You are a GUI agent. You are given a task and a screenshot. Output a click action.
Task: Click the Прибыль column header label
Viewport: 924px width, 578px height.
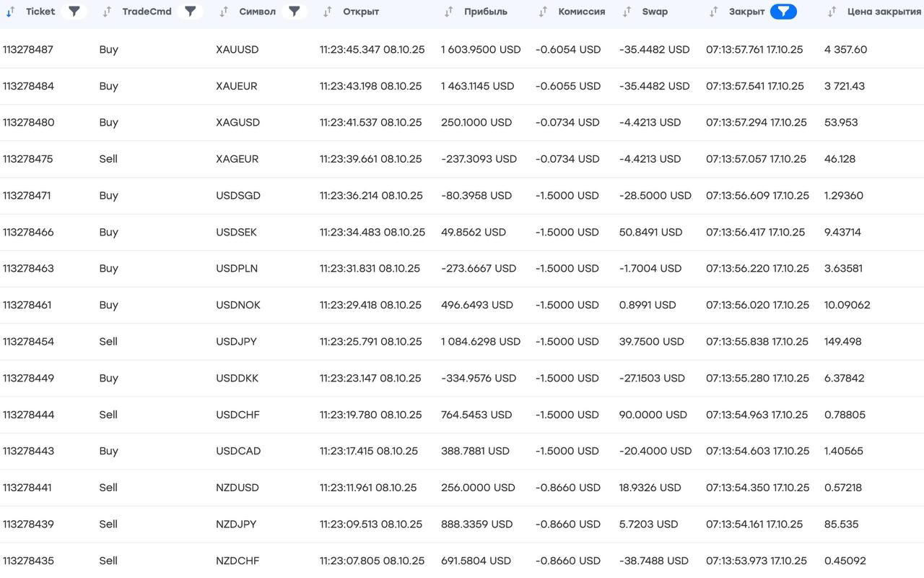click(x=486, y=12)
